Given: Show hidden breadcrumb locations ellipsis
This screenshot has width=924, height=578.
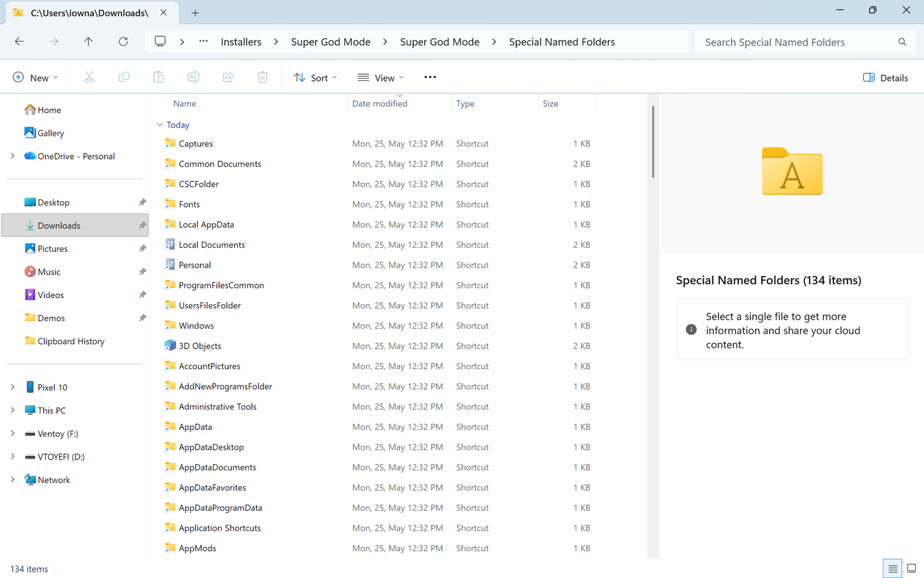Looking at the screenshot, I should click(203, 42).
